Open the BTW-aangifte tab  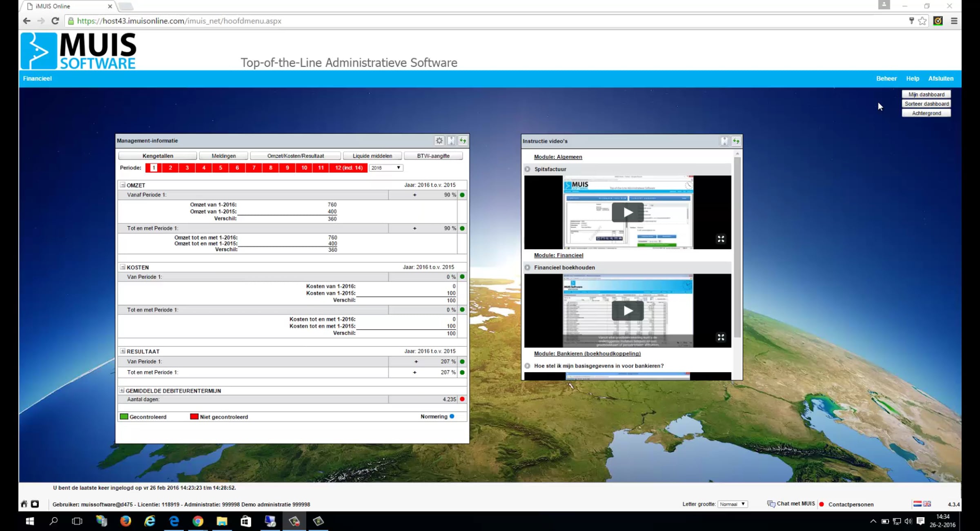coord(433,156)
